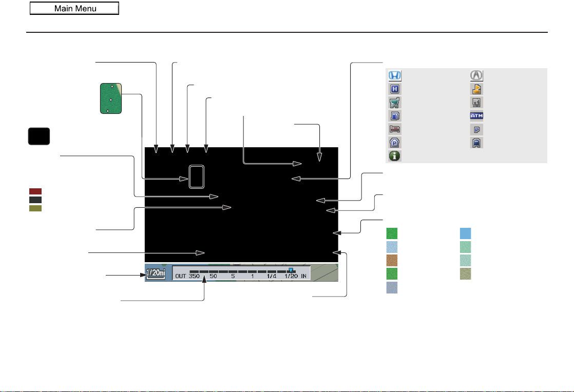Pick the brown speckled map swatch
Image resolution: width=574 pixels, height=392 pixels.
(392, 260)
